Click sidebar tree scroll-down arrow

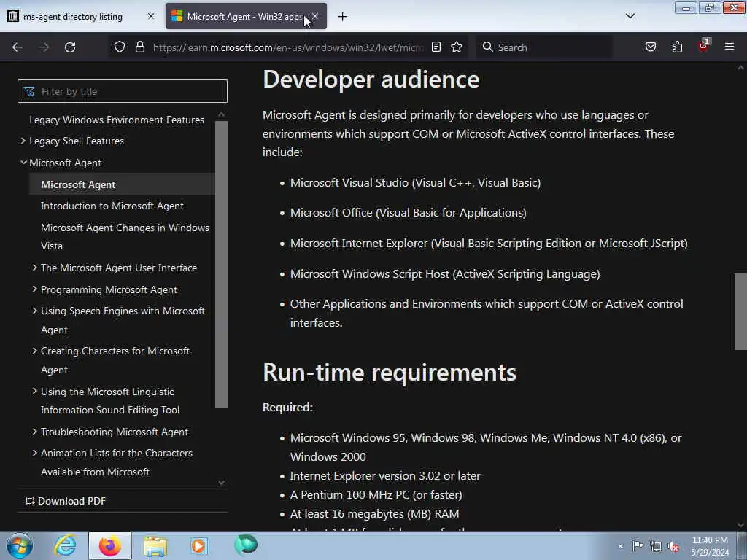[221, 483]
